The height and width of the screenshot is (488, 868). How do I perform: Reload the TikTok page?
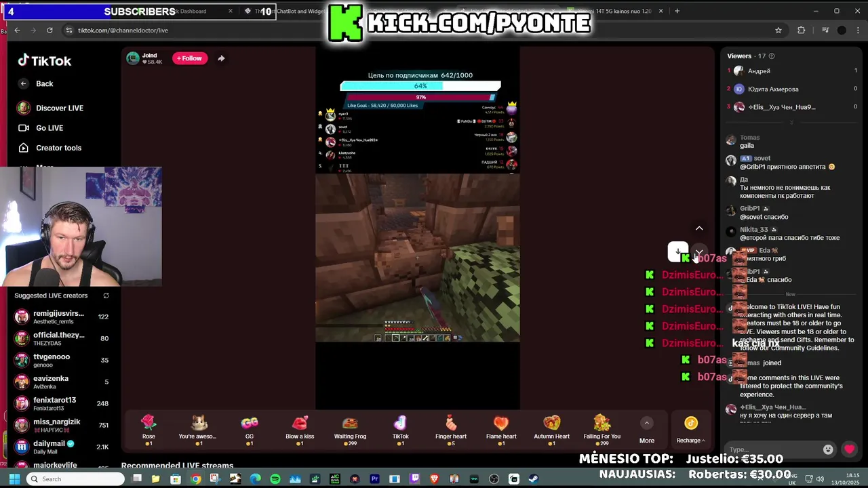(x=50, y=30)
